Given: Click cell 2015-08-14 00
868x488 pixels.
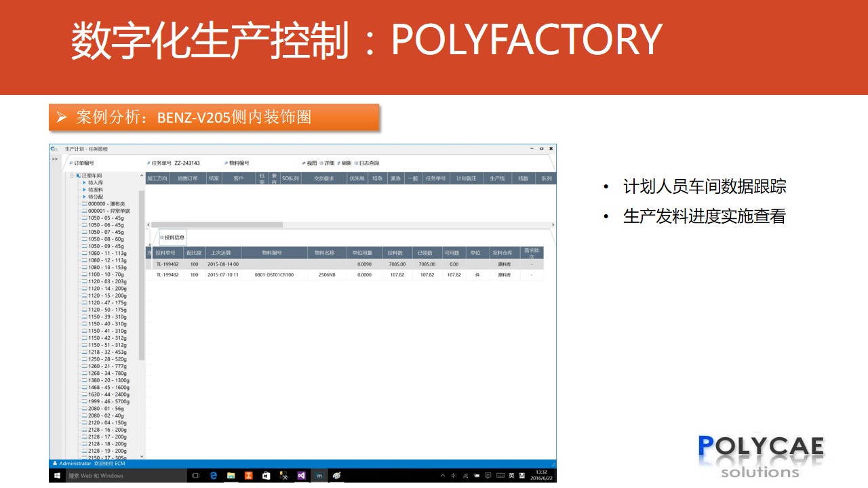Looking at the screenshot, I should point(223,264).
